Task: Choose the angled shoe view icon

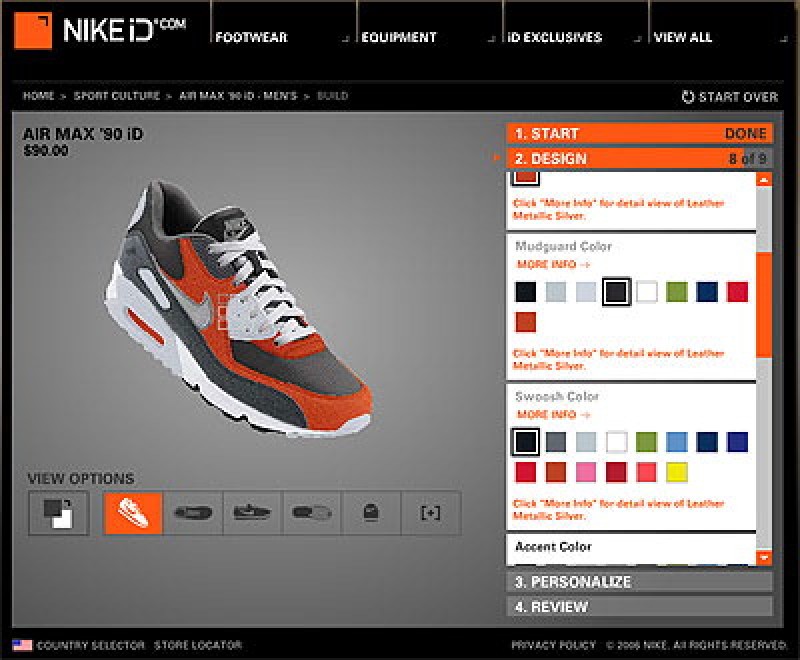Action: tap(133, 513)
